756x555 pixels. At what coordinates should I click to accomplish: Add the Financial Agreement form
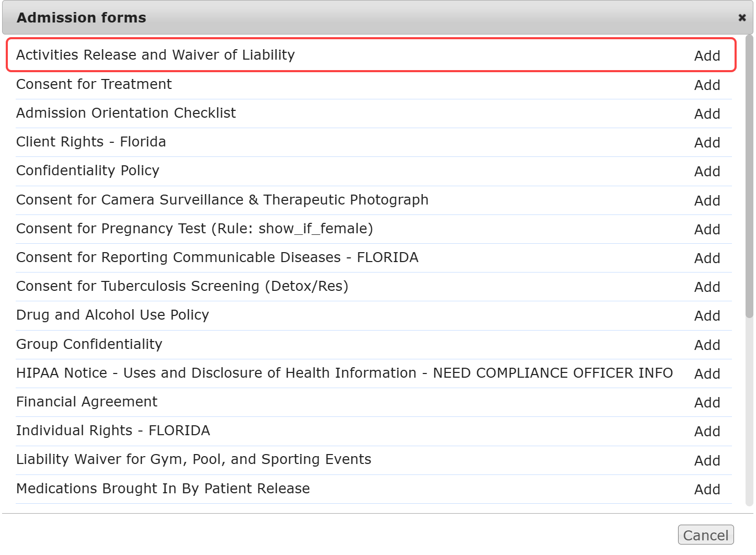coord(707,403)
